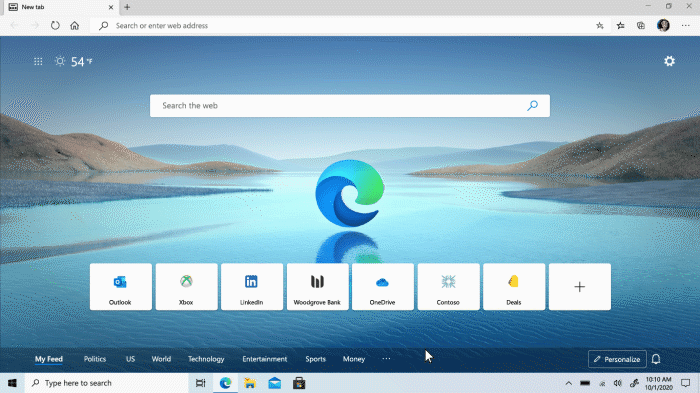Add a new quick link with plus tile
Screen dimensions: 700x393
click(x=579, y=287)
